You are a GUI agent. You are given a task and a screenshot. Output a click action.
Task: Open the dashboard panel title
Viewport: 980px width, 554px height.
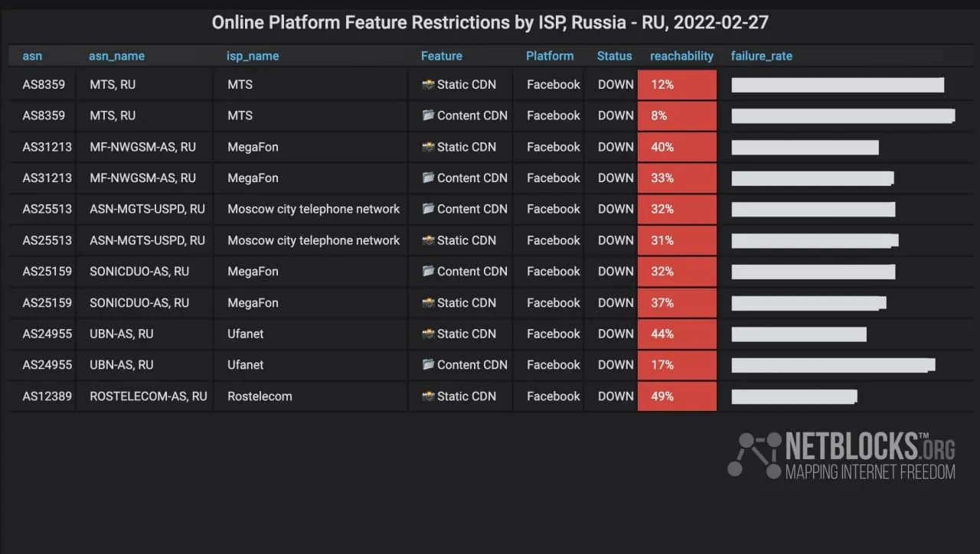490,23
